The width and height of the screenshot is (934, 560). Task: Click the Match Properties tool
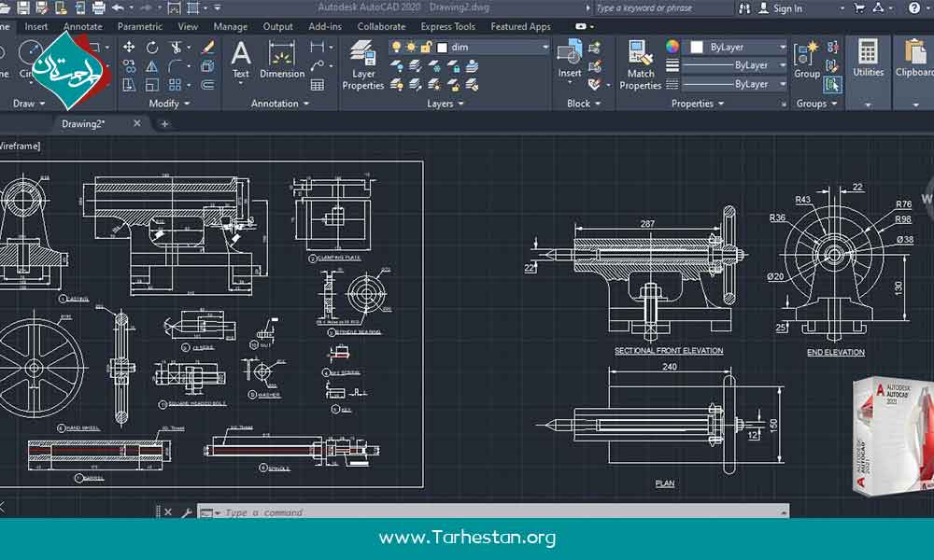click(641, 65)
